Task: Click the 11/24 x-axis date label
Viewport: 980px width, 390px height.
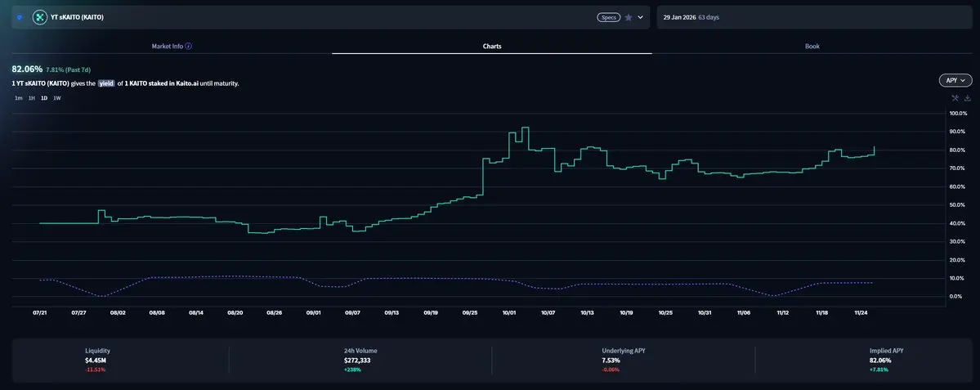Action: pyautogui.click(x=861, y=312)
